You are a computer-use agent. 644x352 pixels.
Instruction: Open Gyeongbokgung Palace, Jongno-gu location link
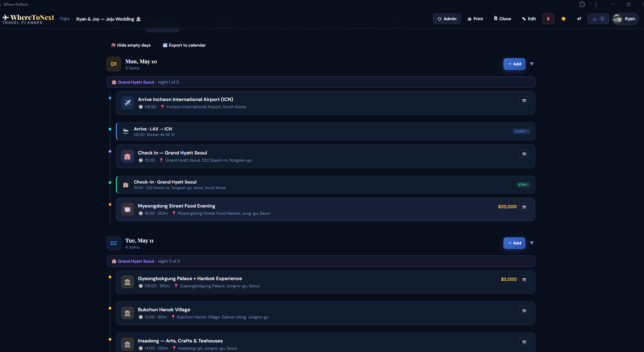pos(219,286)
